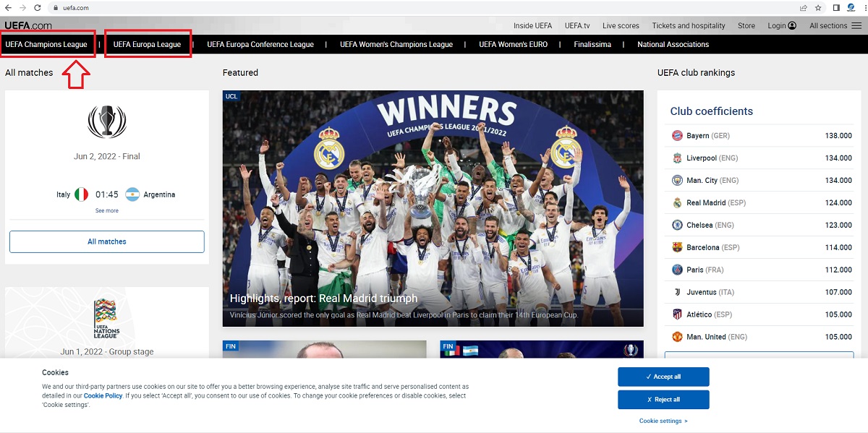The image size is (868, 433).
Task: Bookmark this page with the star icon
Action: 818,7
